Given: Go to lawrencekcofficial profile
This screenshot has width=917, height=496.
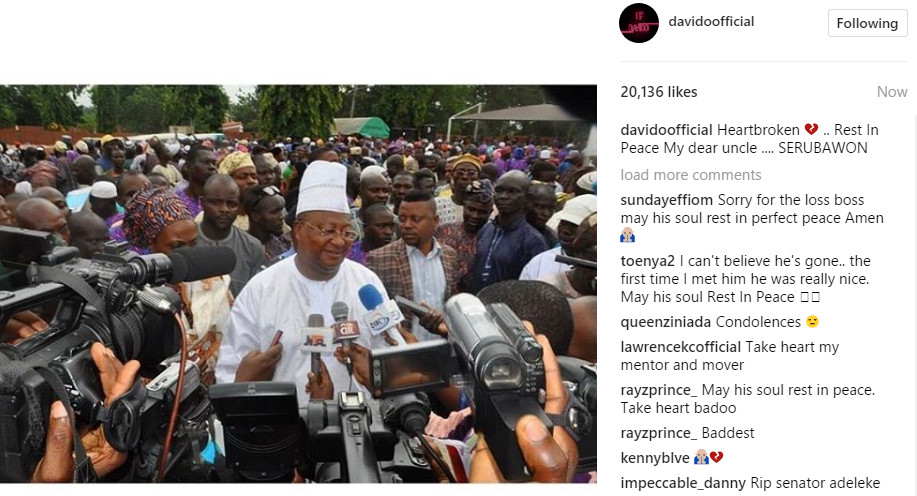Looking at the screenshot, I should coord(681,347).
